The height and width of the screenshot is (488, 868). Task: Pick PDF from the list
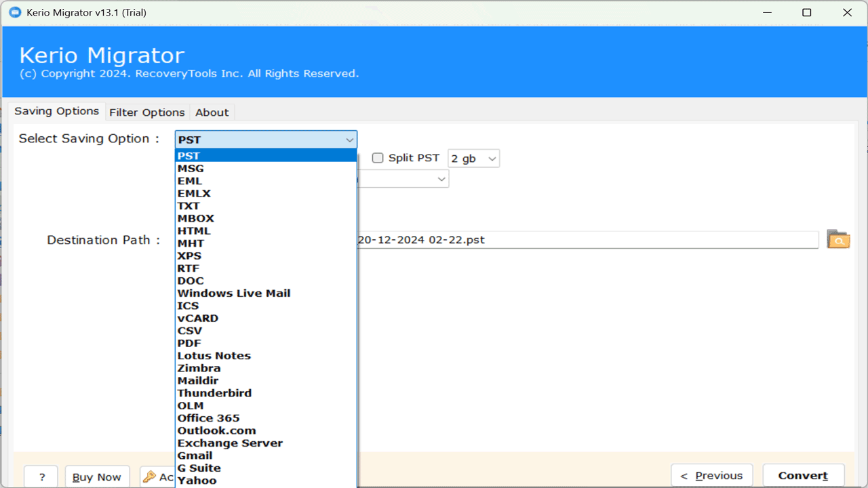click(266, 343)
